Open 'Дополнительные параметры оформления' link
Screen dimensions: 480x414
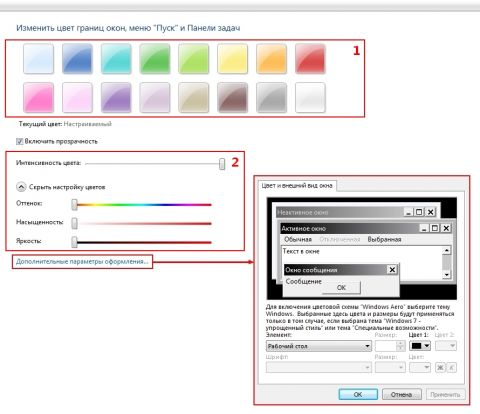[x=82, y=262]
